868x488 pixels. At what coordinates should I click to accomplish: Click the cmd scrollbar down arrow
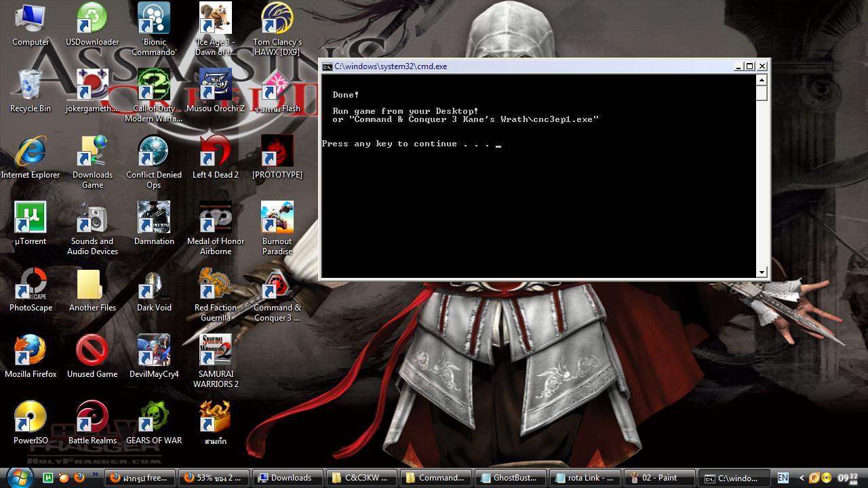pos(762,272)
